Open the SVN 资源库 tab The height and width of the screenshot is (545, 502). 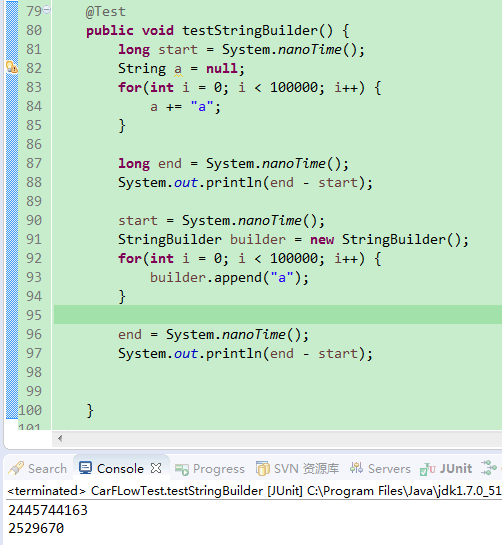coord(297,469)
